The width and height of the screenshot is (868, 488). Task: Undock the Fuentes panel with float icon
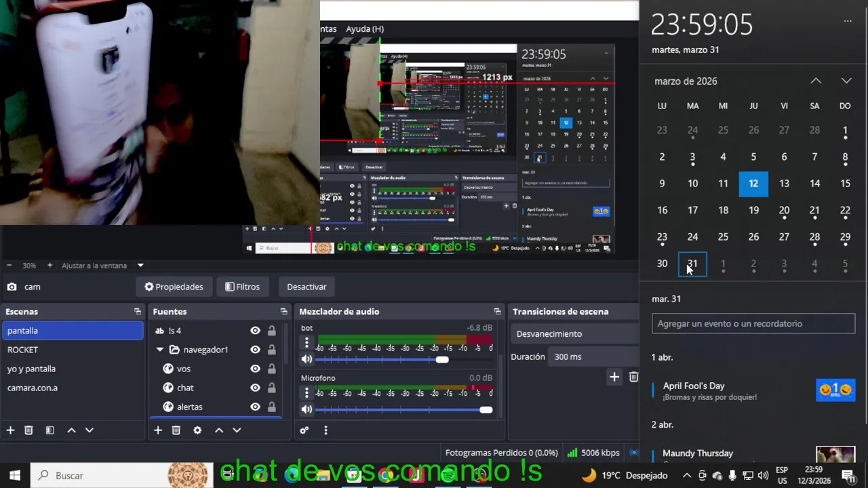283,312
